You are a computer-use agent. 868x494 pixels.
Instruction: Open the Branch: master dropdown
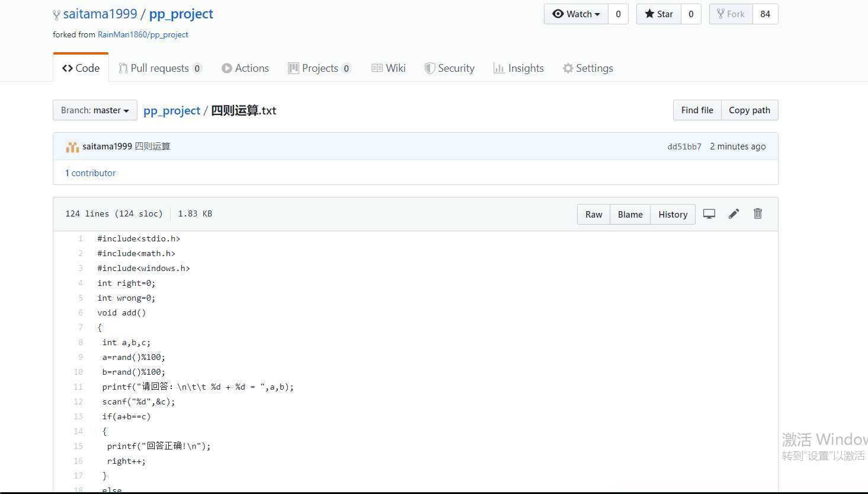point(95,110)
